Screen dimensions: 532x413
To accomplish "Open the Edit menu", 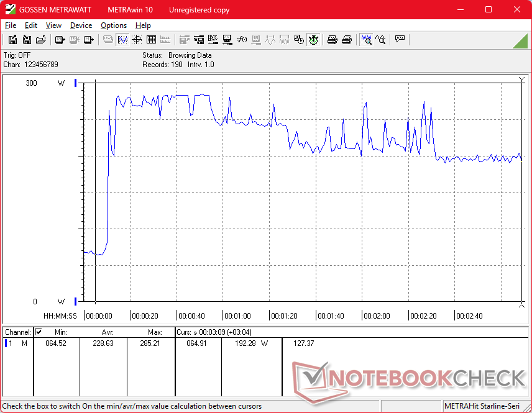I will click(31, 25).
